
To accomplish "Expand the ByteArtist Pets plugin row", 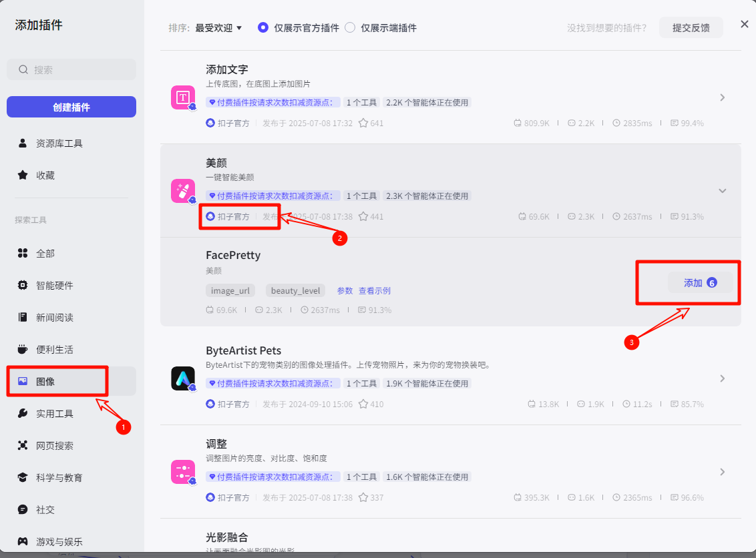I will click(722, 378).
